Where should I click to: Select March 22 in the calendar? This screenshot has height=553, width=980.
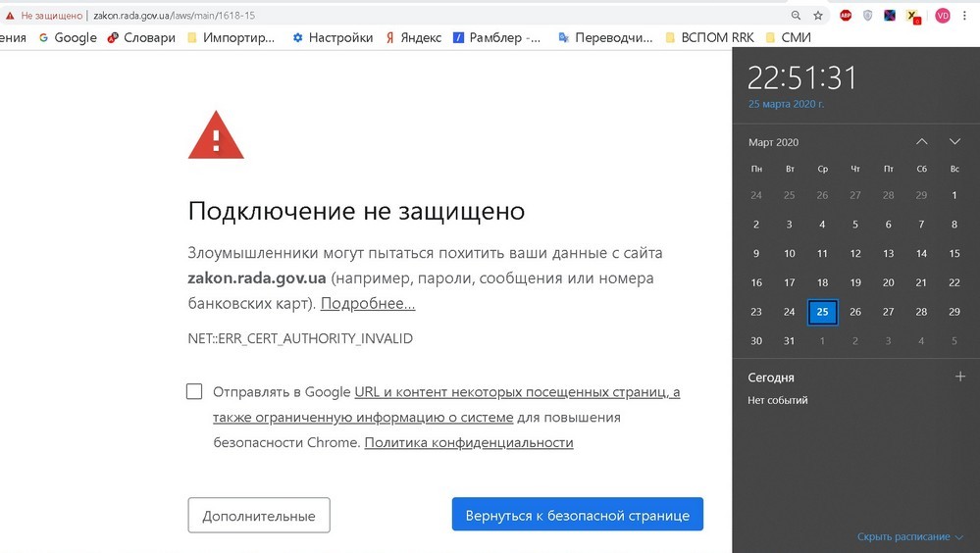pyautogui.click(x=954, y=283)
